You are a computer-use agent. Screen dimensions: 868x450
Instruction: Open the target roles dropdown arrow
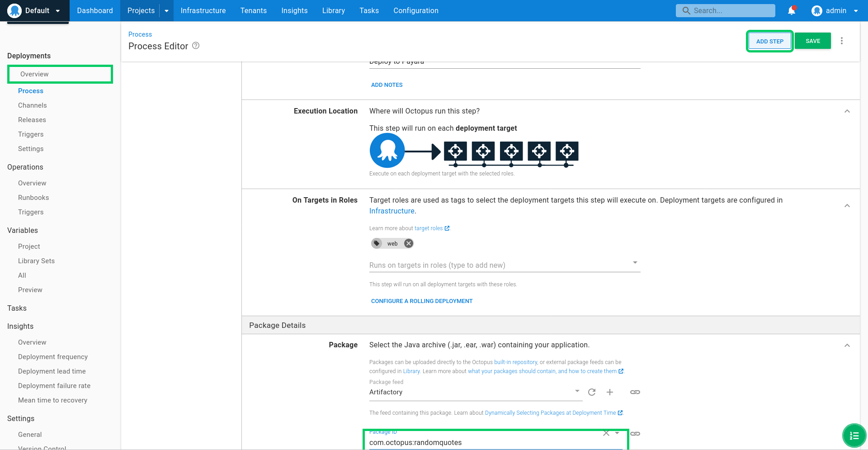point(635,263)
